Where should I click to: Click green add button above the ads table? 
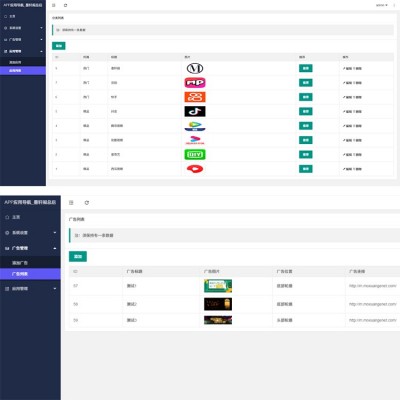coord(78,257)
